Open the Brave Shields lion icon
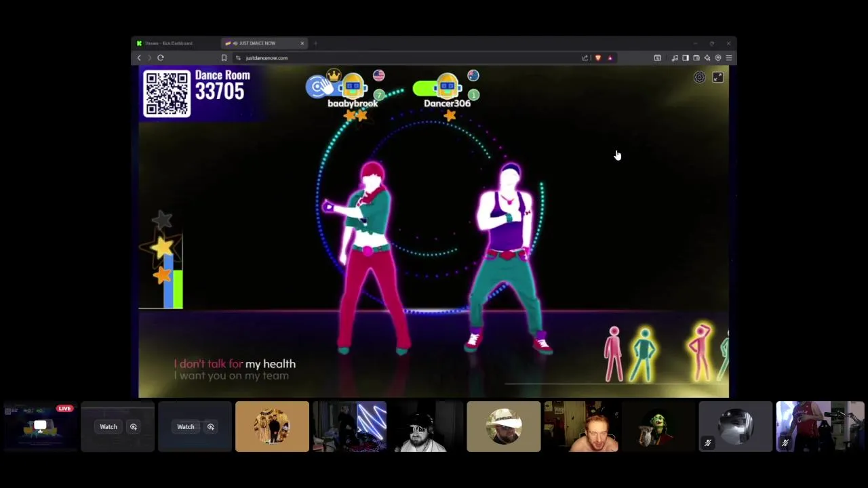Screen dimensions: 868x488 point(597,58)
